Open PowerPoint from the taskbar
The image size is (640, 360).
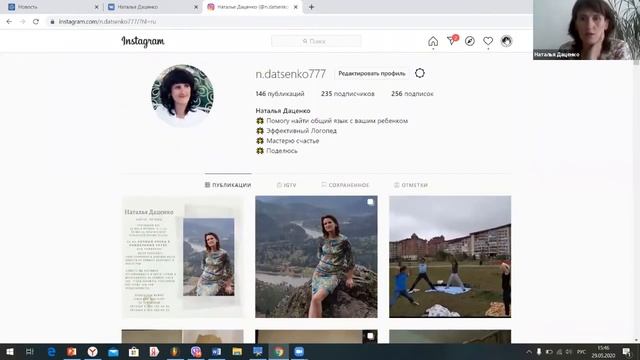[72, 351]
